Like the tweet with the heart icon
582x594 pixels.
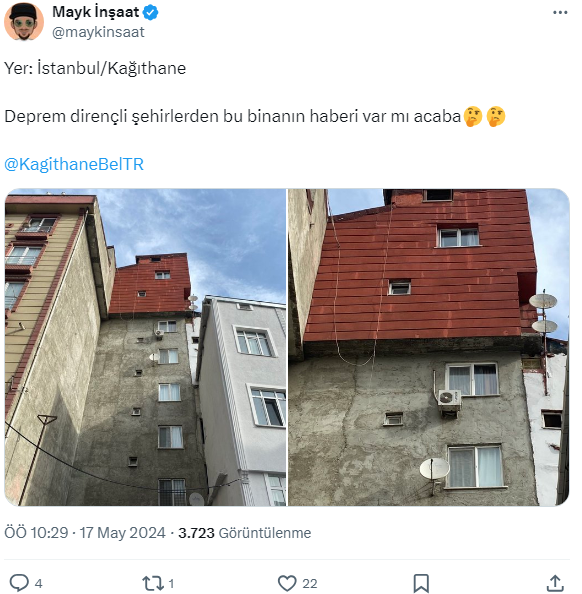[x=287, y=583]
